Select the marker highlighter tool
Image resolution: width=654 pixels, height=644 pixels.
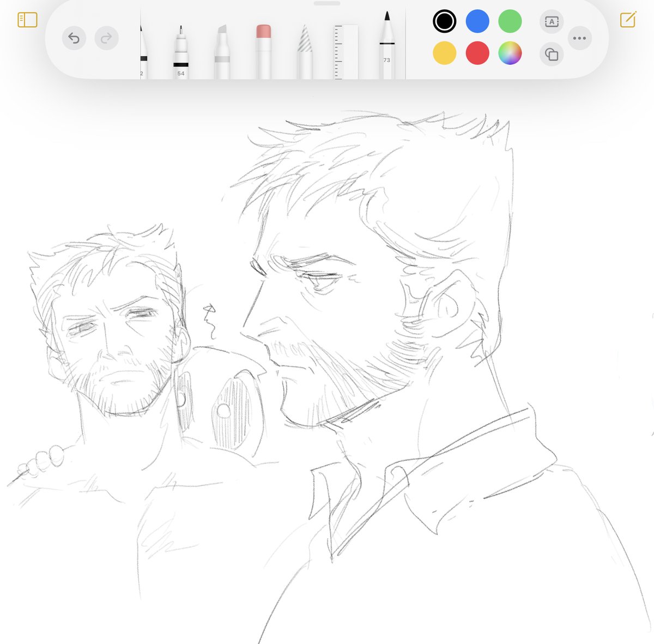click(222, 52)
